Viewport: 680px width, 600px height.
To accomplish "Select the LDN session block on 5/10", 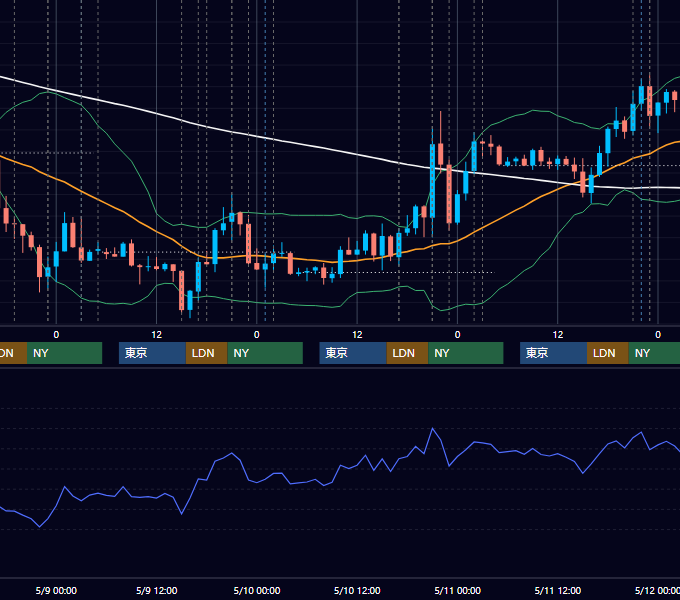I will [407, 353].
